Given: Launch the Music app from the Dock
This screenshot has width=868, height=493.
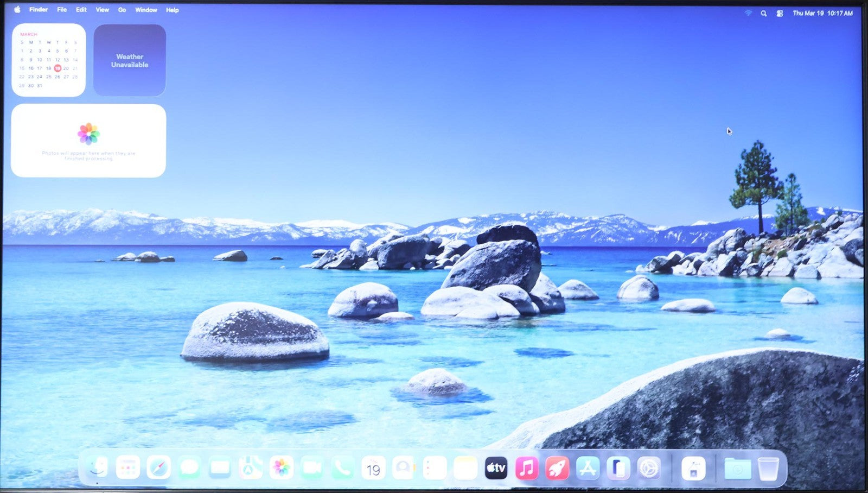Looking at the screenshot, I should pos(526,467).
